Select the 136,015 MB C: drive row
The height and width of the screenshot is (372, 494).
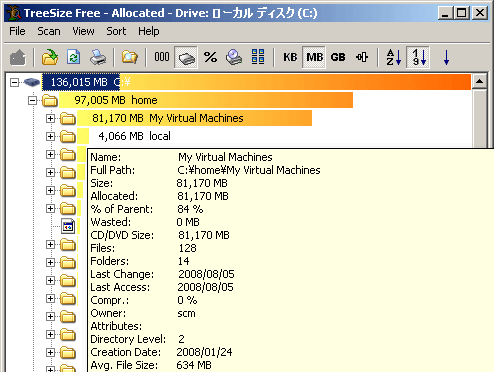256,82
